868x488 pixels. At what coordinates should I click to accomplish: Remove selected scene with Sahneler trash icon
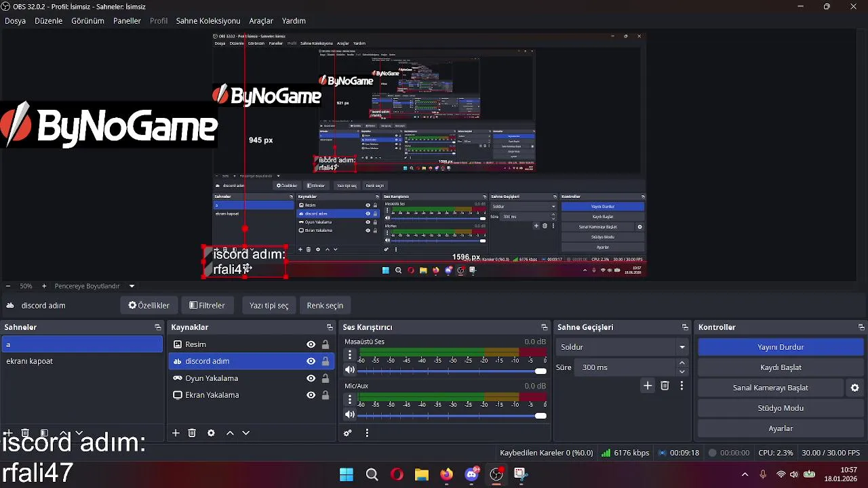coord(25,433)
